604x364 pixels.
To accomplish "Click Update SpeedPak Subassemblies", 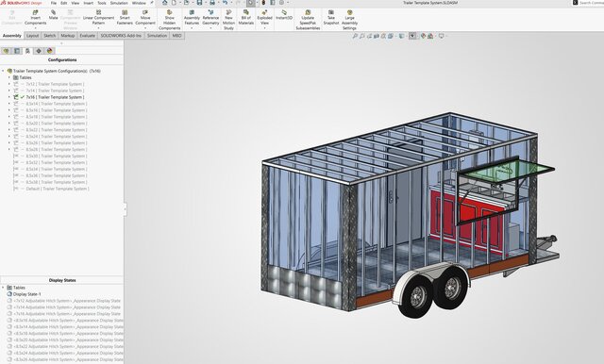I will click(308, 20).
